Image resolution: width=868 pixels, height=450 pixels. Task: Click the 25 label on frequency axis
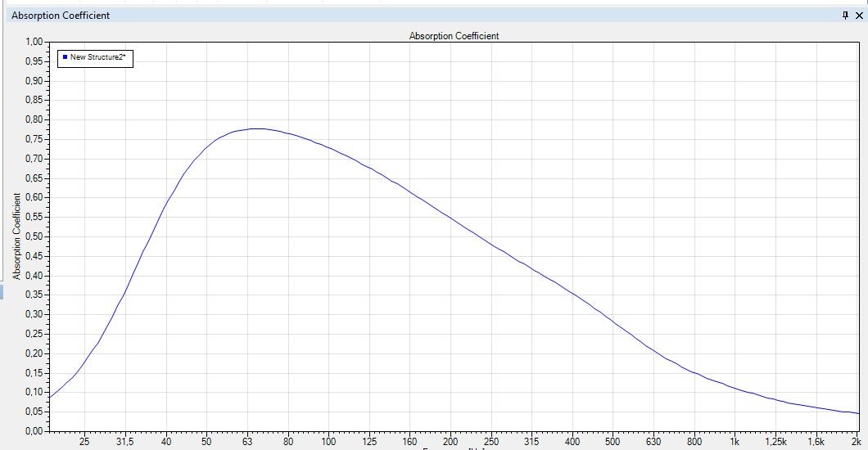coord(84,442)
